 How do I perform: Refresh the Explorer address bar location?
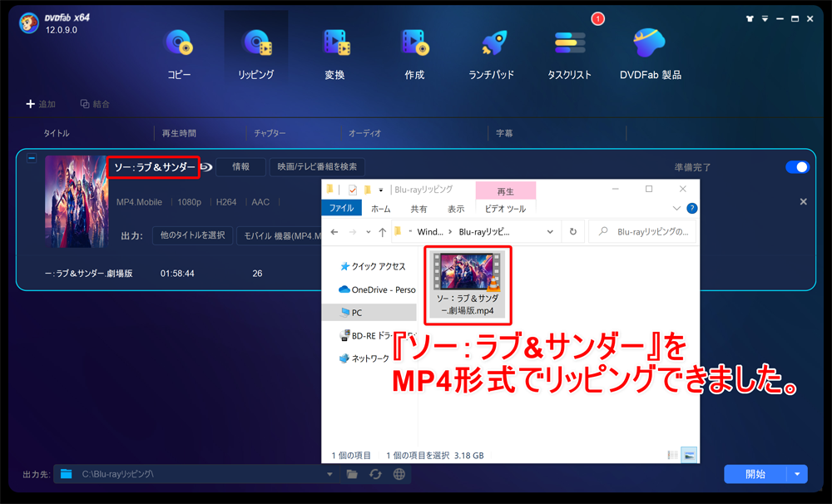click(573, 232)
